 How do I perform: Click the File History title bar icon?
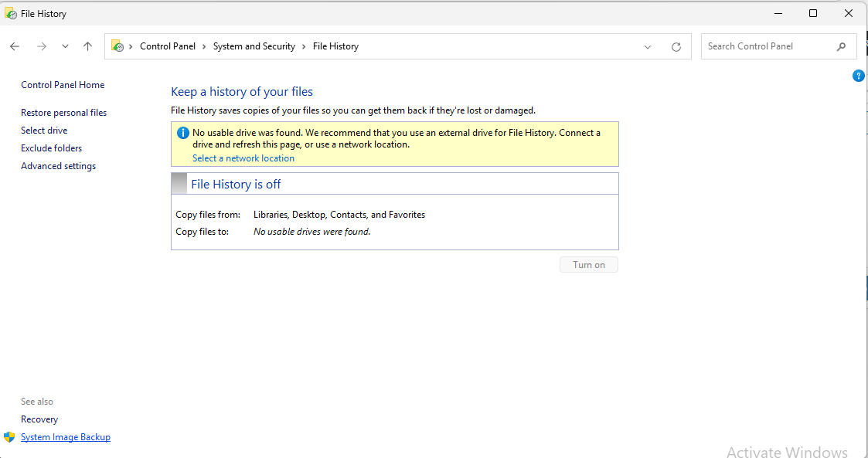pyautogui.click(x=11, y=14)
